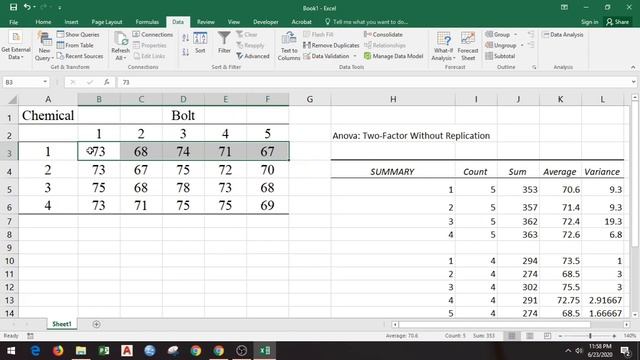
Task: Click the Group outline button
Action: (x=498, y=35)
